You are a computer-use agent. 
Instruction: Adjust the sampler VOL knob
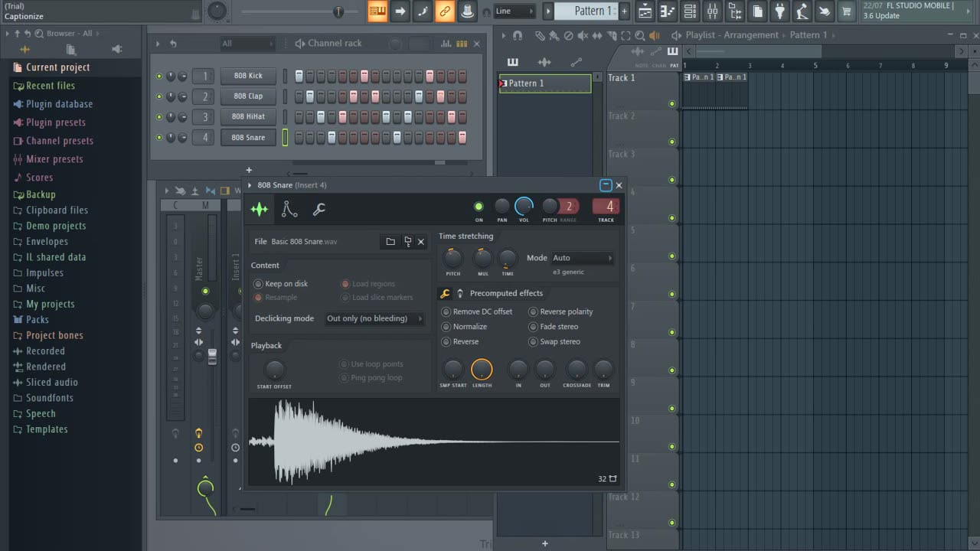524,206
